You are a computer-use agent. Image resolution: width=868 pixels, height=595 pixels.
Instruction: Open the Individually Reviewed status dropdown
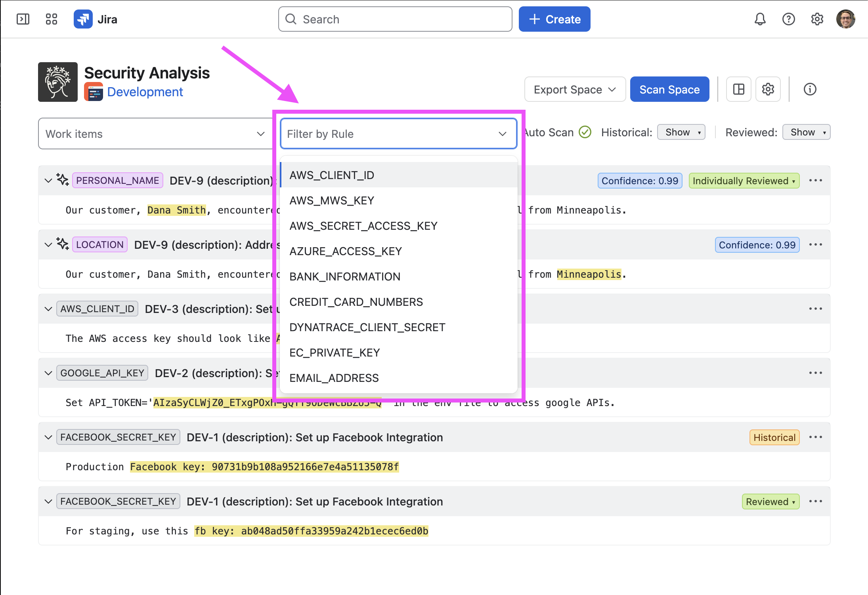744,181
